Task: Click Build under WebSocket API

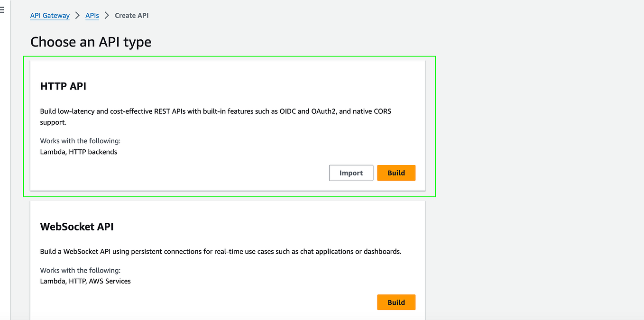Action: [x=396, y=302]
